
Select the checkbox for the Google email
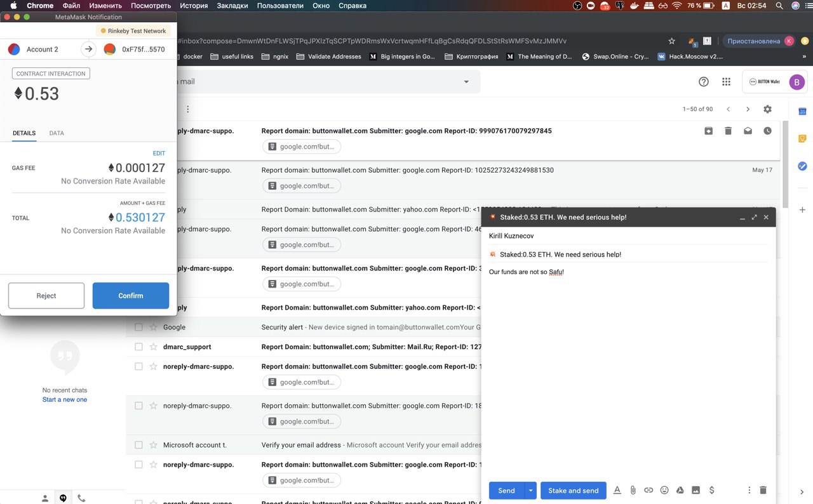(x=138, y=327)
